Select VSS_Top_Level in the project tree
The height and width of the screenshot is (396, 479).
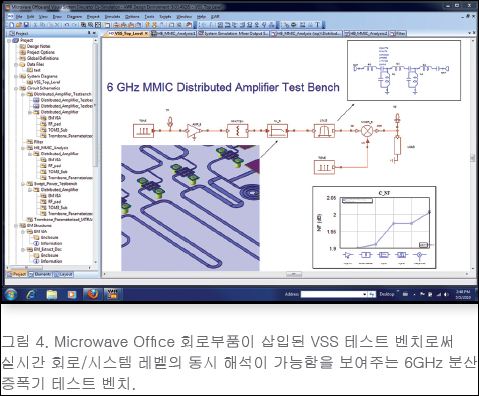click(x=46, y=82)
